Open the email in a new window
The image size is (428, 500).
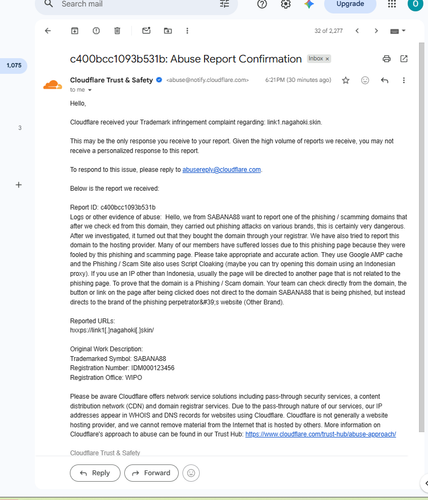(x=404, y=59)
